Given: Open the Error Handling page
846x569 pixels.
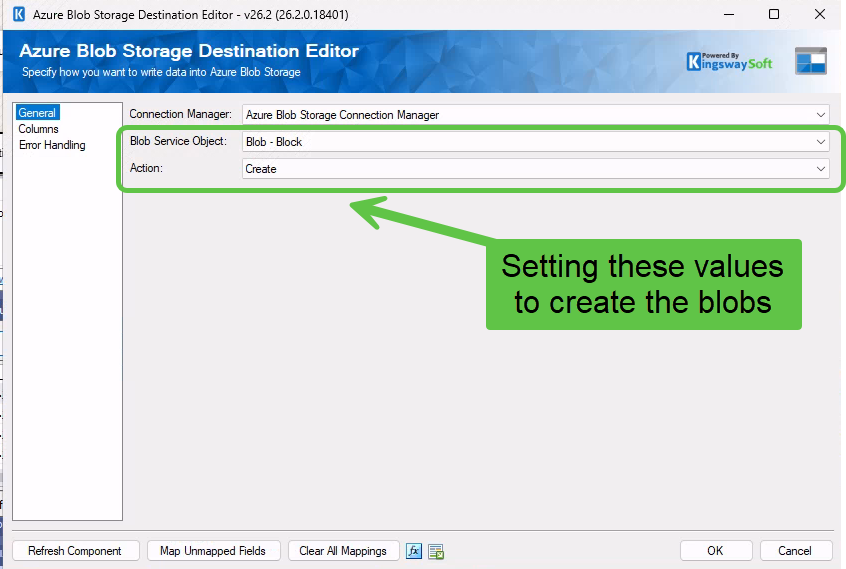Looking at the screenshot, I should [x=52, y=145].
